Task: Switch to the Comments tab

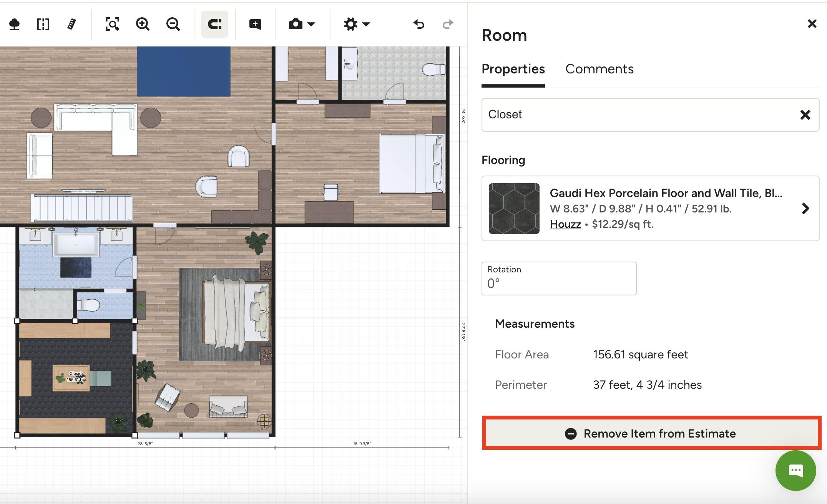Action: 599,69
